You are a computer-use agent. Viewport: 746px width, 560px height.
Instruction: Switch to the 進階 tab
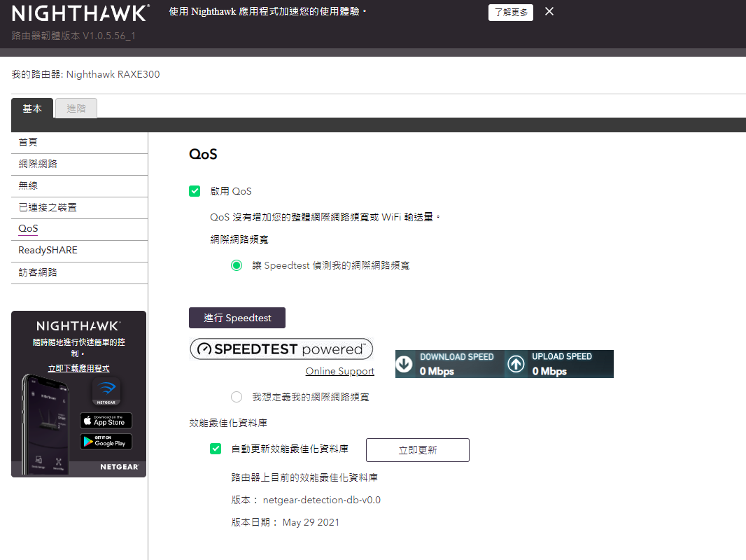click(x=76, y=108)
